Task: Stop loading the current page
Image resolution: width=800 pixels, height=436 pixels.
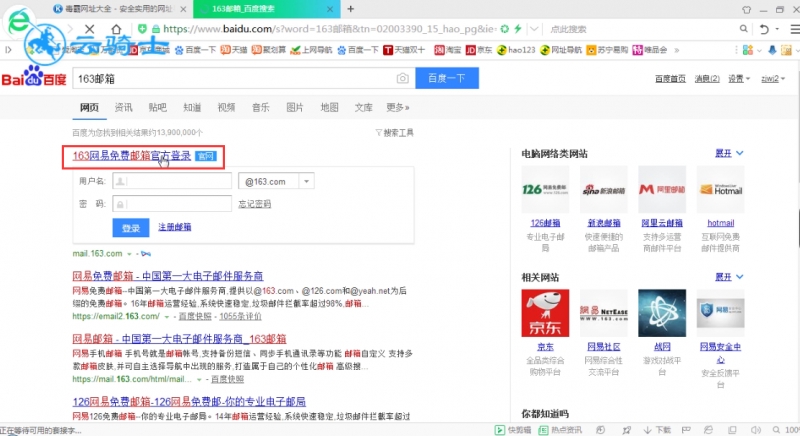Action: [x=89, y=29]
